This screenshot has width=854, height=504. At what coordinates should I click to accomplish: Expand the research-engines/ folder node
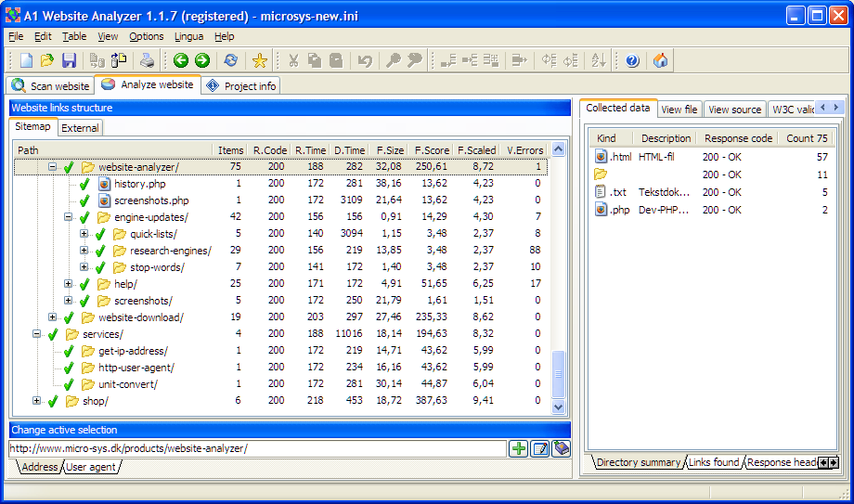[84, 250]
